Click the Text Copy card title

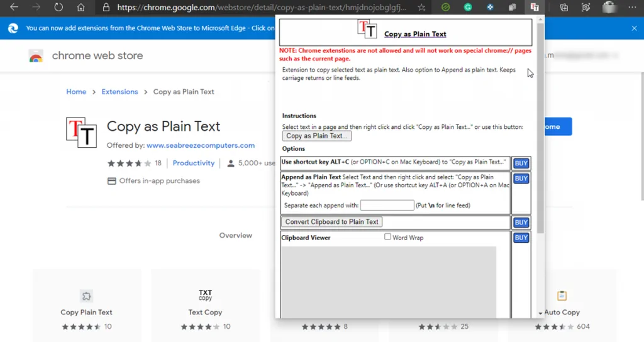coord(206,312)
